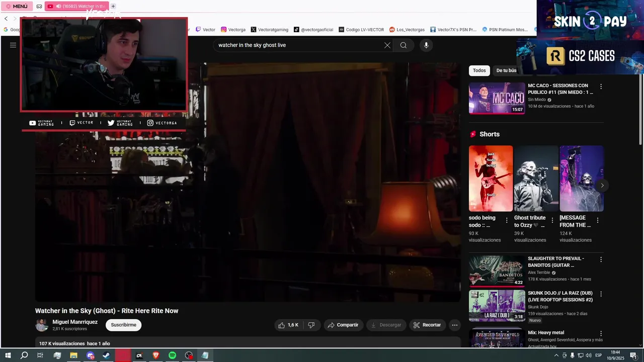The width and height of the screenshot is (644, 362).
Task: Open the Slaughter to Prevail Banditos thumbnail
Action: 497,271
